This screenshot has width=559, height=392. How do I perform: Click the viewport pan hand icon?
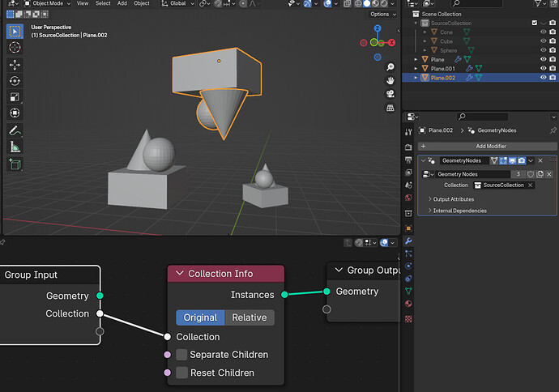[x=390, y=80]
